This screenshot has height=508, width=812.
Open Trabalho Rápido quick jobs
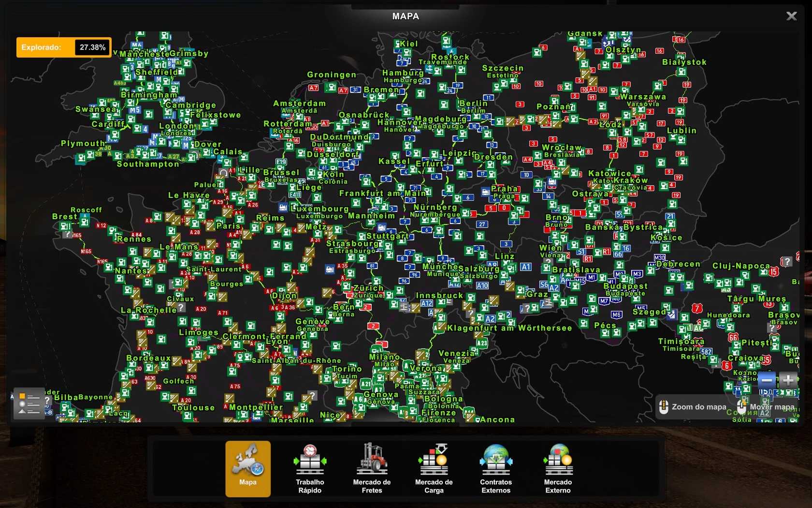310,468
